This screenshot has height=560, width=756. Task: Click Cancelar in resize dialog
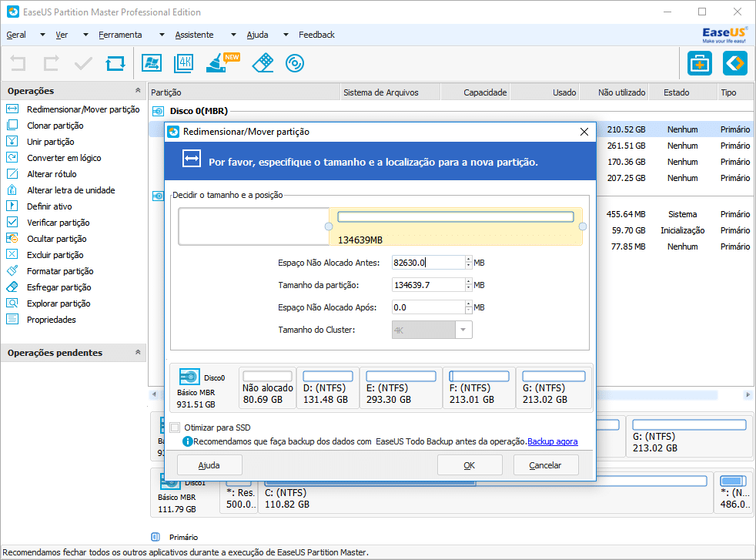click(545, 465)
